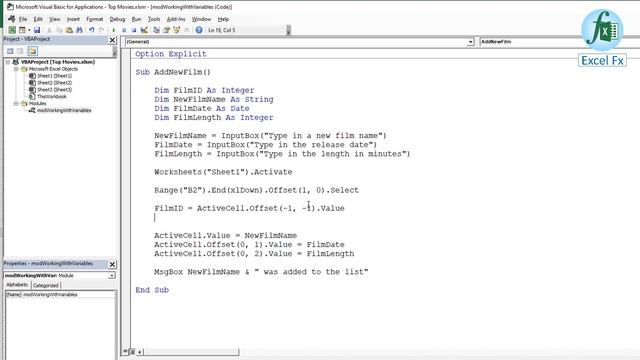Image resolution: width=640 pixels, height=360 pixels.
Task: Click the Cut scissors icon
Action: coord(49,30)
